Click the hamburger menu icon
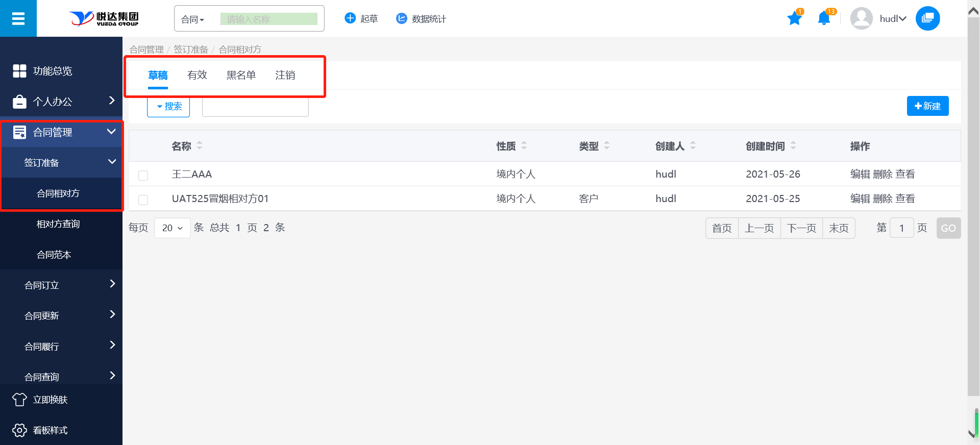Image resolution: width=980 pixels, height=445 pixels. pyautogui.click(x=18, y=19)
